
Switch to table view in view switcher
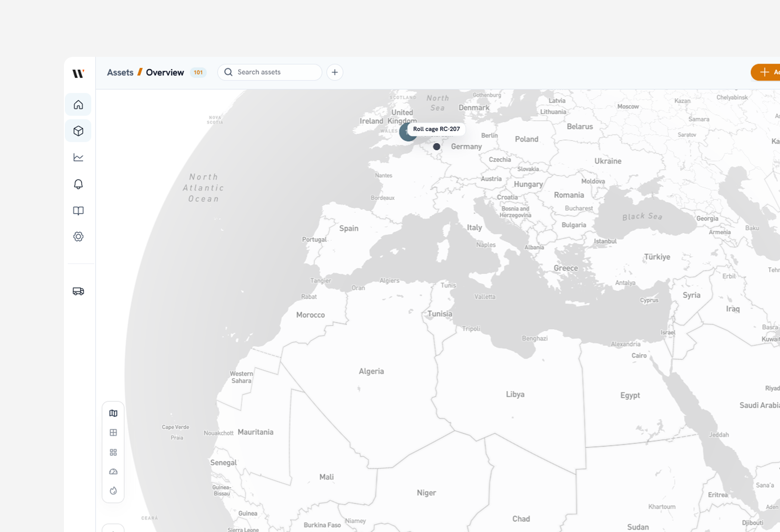pyautogui.click(x=113, y=433)
